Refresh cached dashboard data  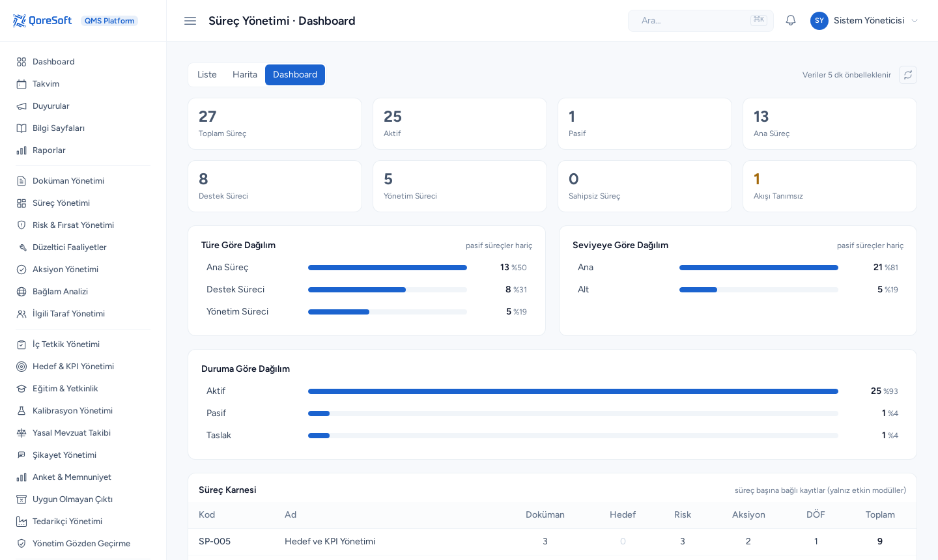click(908, 75)
